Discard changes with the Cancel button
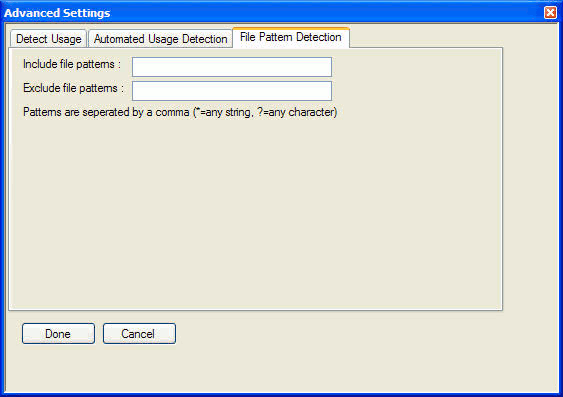 [x=139, y=333]
